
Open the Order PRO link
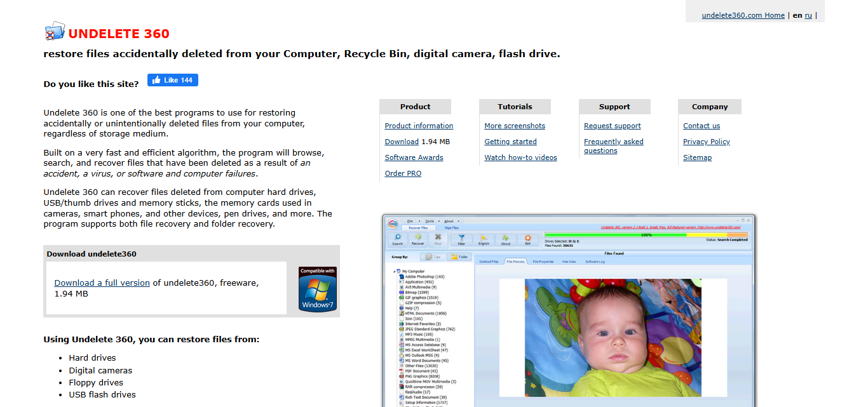tap(403, 173)
